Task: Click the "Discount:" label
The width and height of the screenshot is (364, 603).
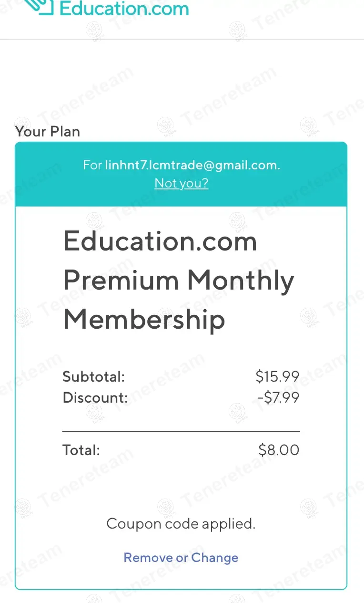Action: [x=95, y=397]
